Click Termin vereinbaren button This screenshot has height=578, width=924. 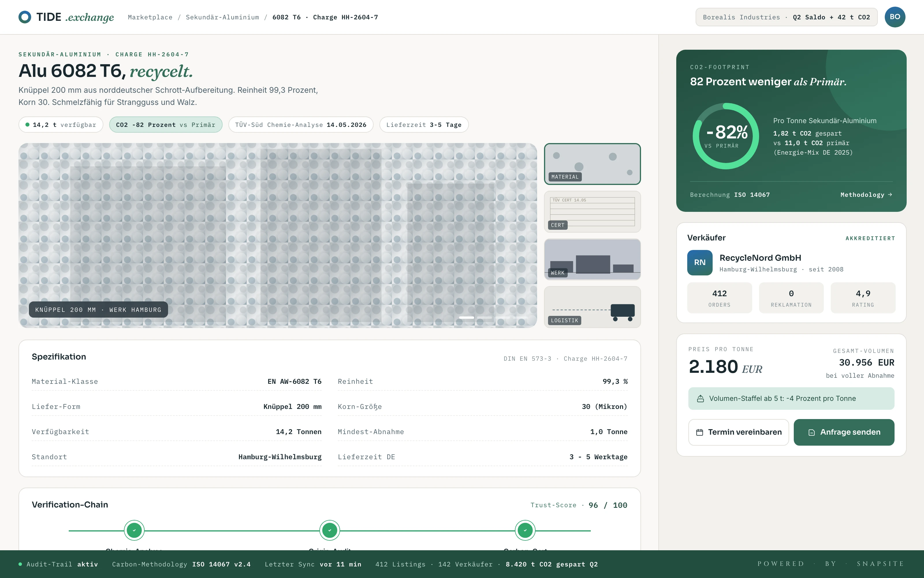738,432
